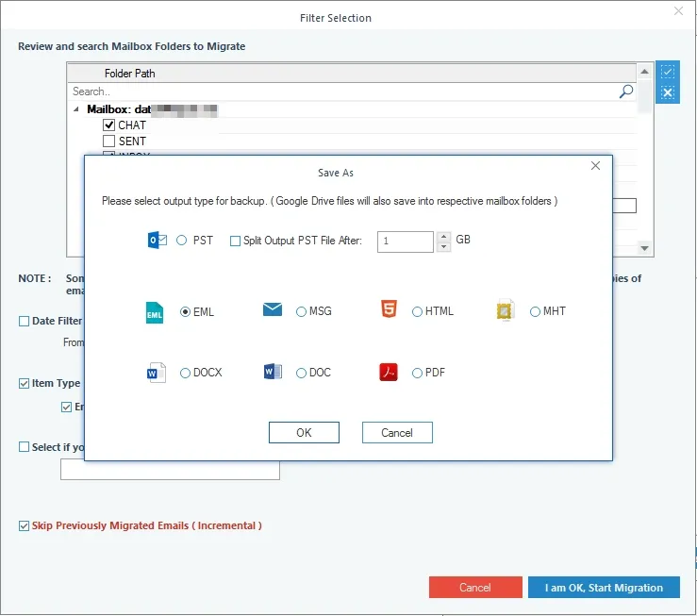Click I am OK, Start Migration
The height and width of the screenshot is (616, 697).
pyautogui.click(x=604, y=587)
